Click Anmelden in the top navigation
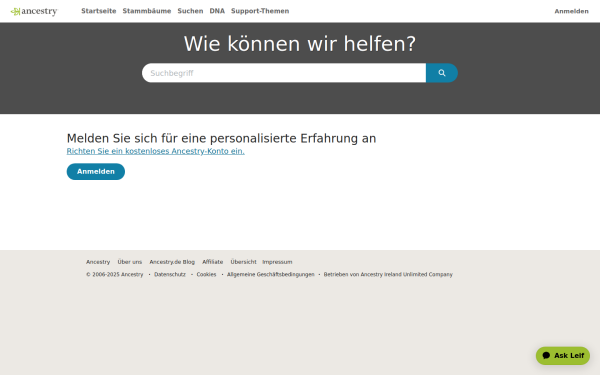Image resolution: width=600 pixels, height=375 pixels. point(572,11)
